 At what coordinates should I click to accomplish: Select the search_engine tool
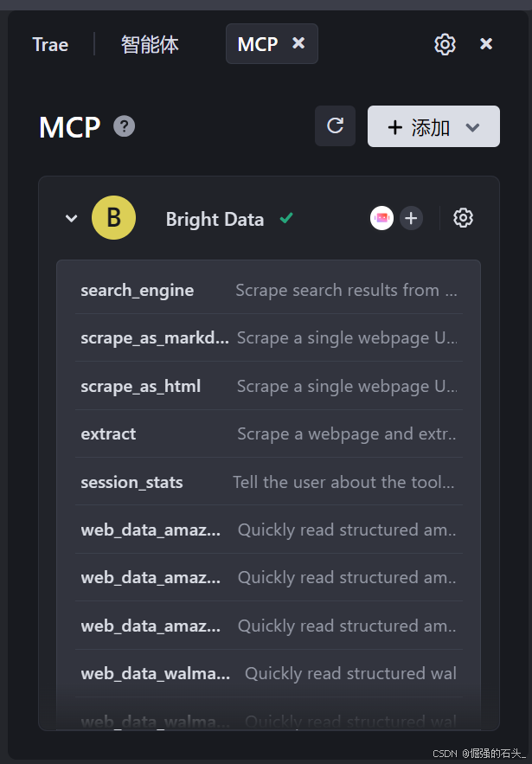[138, 290]
